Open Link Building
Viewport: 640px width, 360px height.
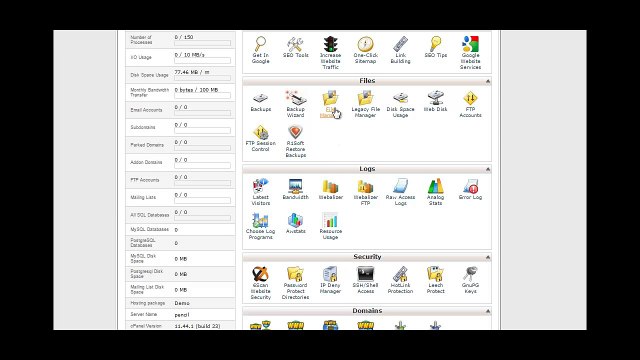tap(400, 50)
